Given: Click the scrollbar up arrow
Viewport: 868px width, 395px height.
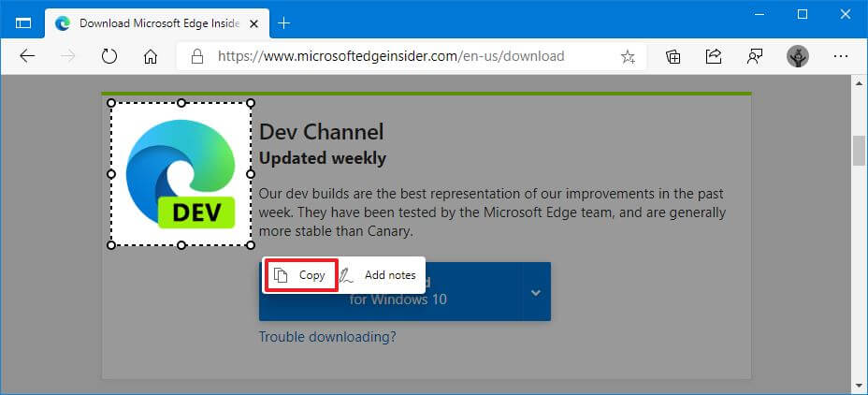Looking at the screenshot, I should (x=860, y=83).
